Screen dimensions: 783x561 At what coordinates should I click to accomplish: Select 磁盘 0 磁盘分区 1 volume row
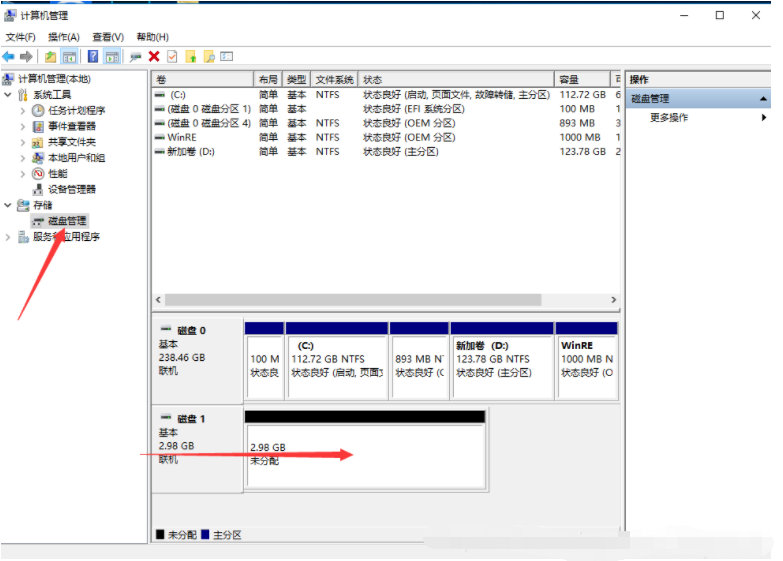386,109
